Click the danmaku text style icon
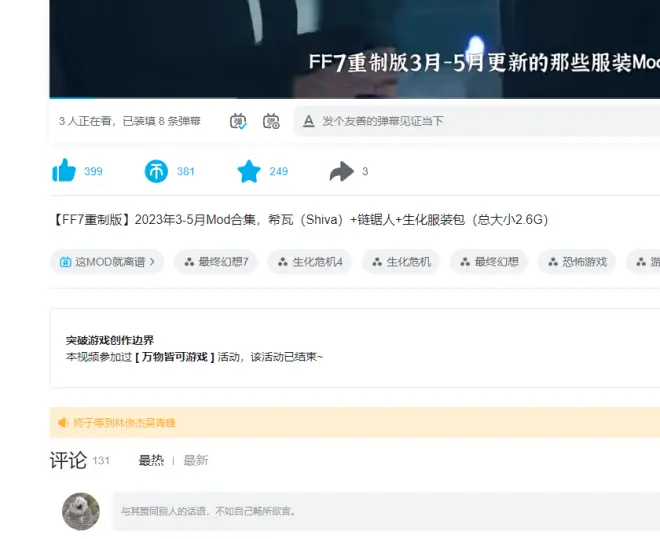 tap(307, 121)
